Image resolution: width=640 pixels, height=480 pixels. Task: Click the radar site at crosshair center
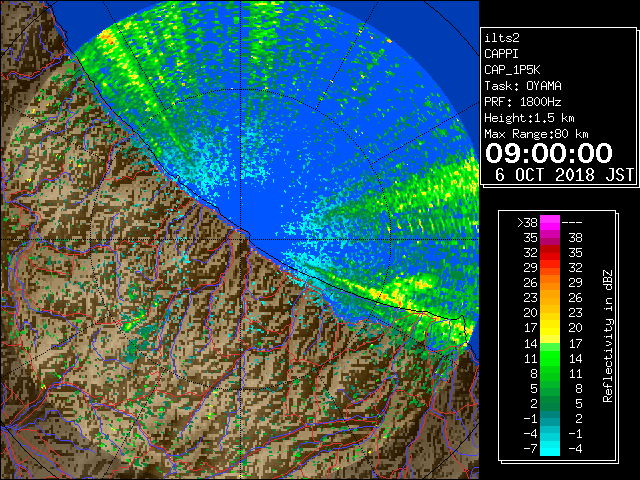pyautogui.click(x=241, y=239)
